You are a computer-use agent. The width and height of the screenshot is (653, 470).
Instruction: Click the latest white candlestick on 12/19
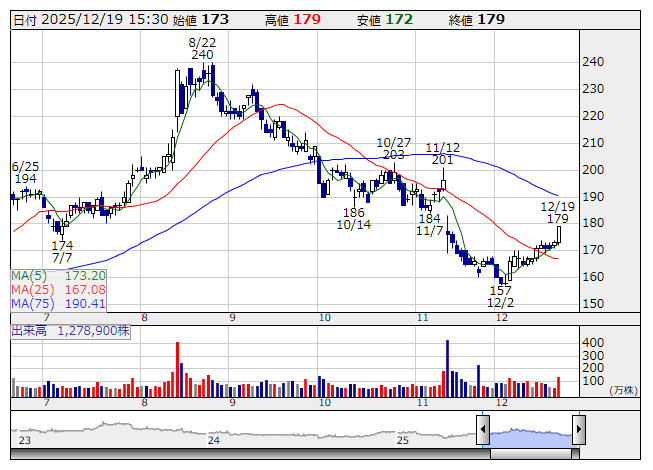click(x=559, y=234)
